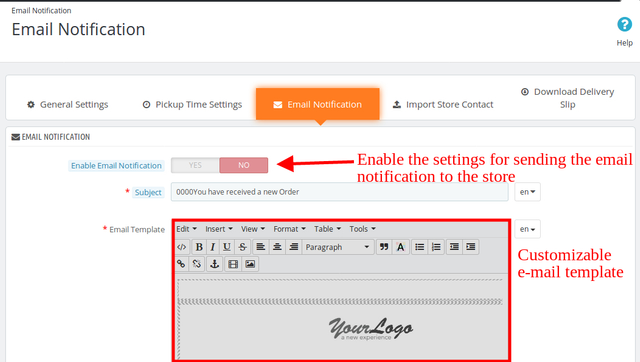Set Enable Email Notification to YES
This screenshot has width=640, height=362.
click(x=195, y=165)
